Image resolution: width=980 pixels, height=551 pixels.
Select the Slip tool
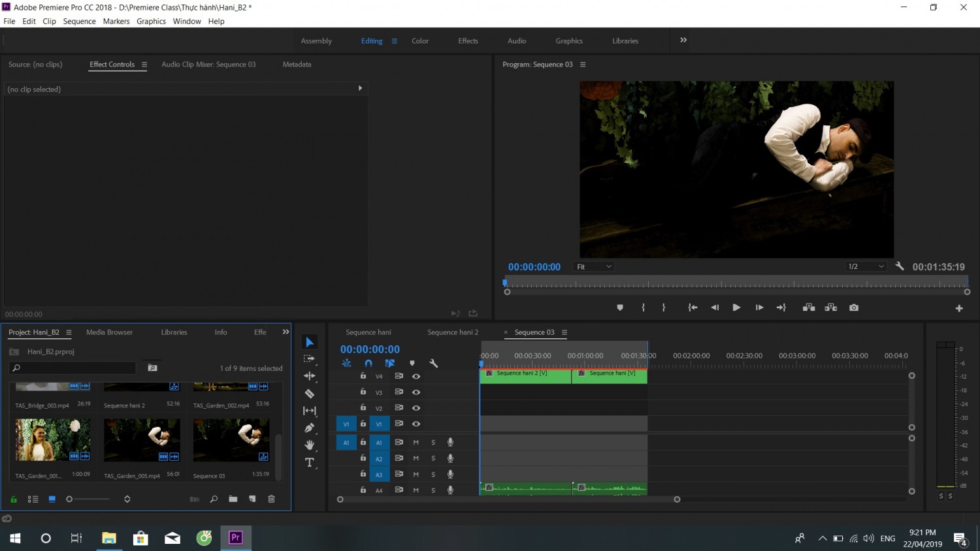pyautogui.click(x=310, y=411)
